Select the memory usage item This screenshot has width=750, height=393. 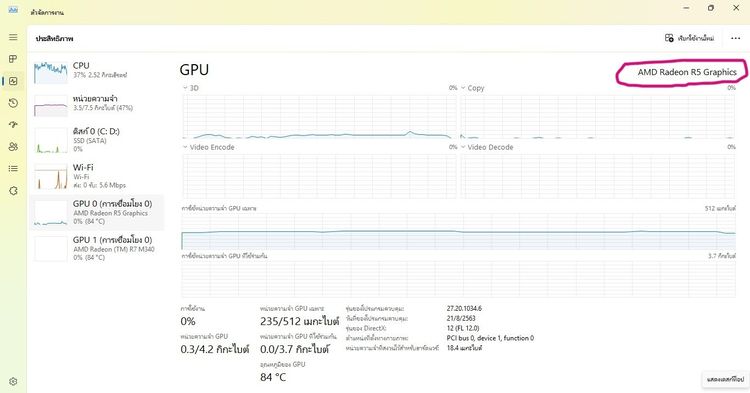click(97, 104)
